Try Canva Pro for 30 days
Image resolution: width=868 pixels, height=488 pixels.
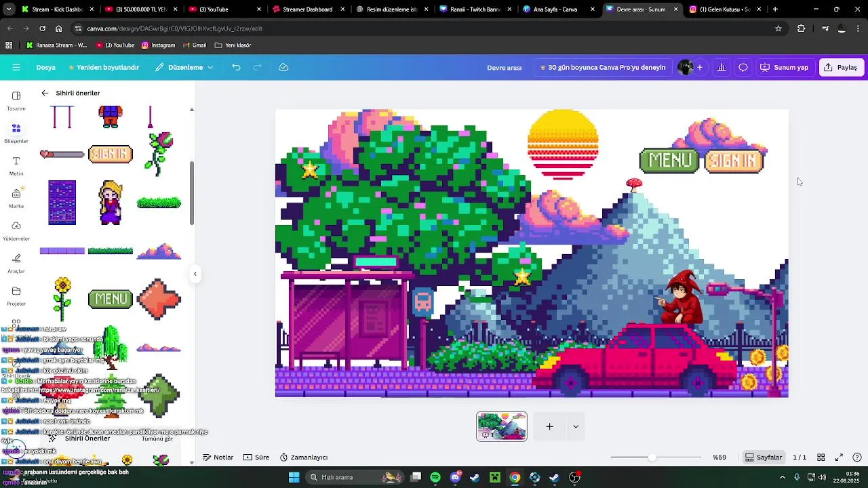pyautogui.click(x=602, y=67)
